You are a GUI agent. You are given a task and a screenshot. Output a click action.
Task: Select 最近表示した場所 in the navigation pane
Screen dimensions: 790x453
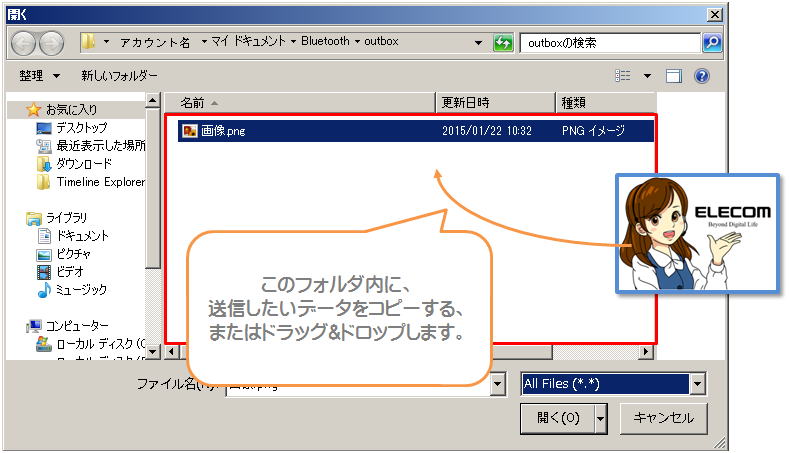pos(101,146)
